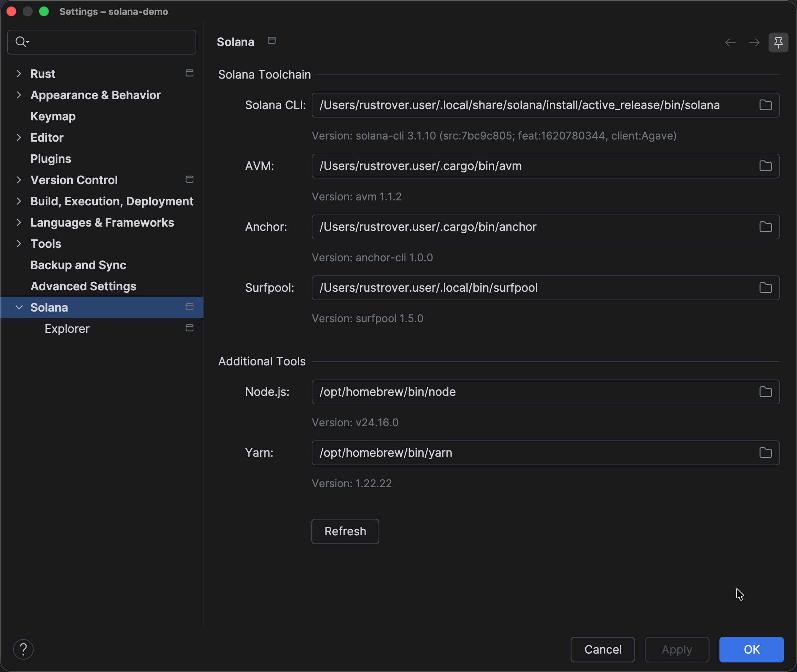Image resolution: width=797 pixels, height=672 pixels.
Task: Click project-level icon on Rust row
Action: 190,73
